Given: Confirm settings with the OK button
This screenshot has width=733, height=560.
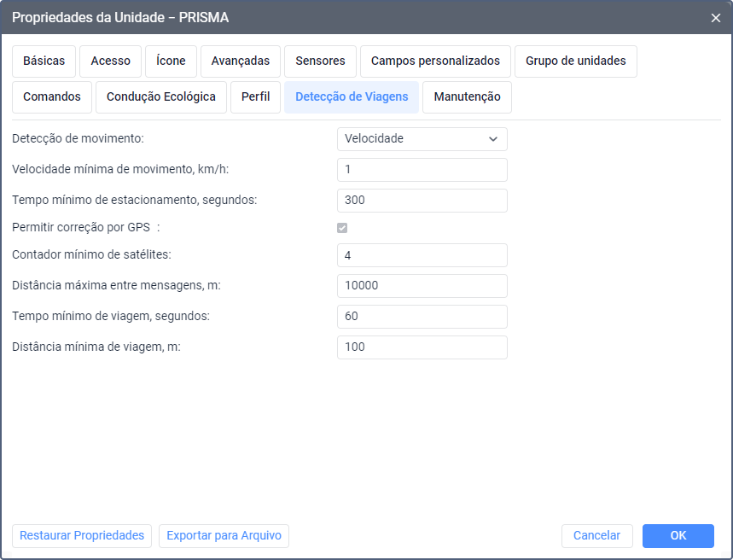Looking at the screenshot, I should (678, 536).
